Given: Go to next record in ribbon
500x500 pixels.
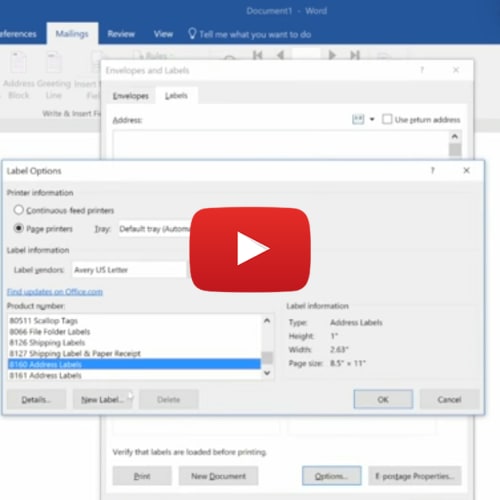Looking at the screenshot, I should coord(332,55).
